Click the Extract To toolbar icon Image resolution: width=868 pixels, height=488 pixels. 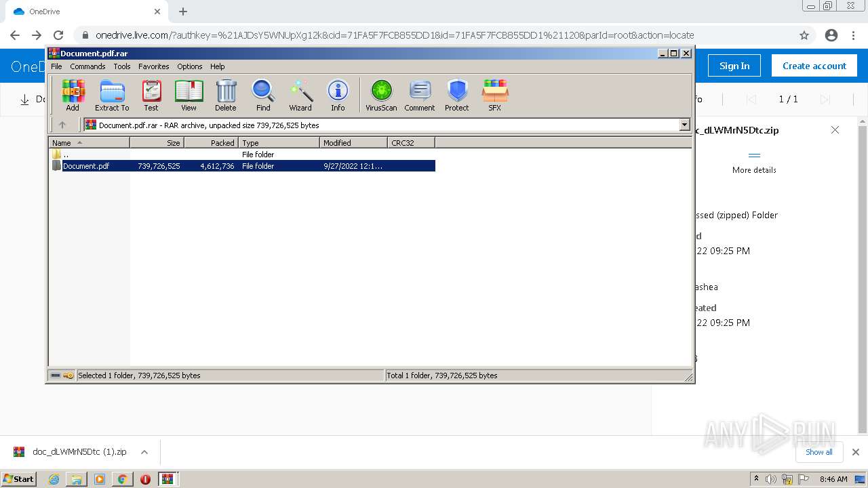(x=112, y=95)
